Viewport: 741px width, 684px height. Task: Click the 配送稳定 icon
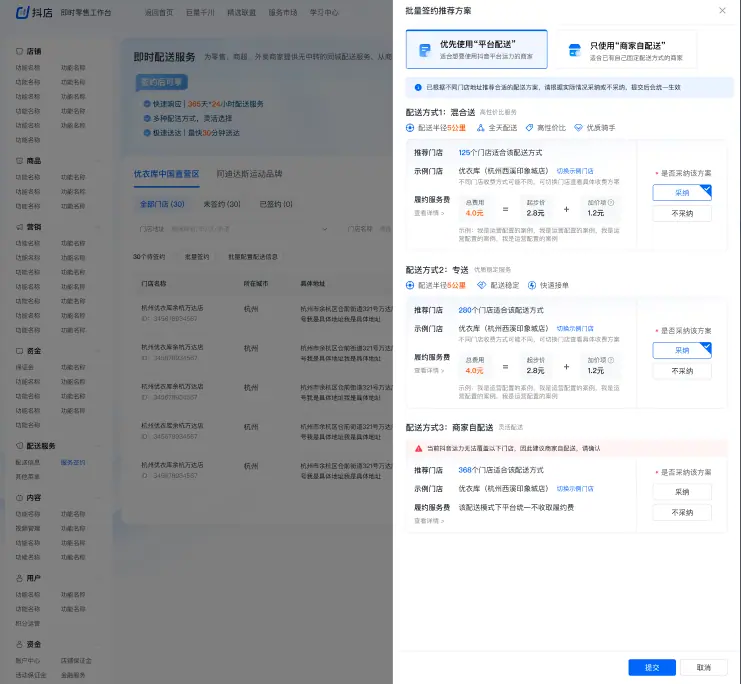pos(482,285)
